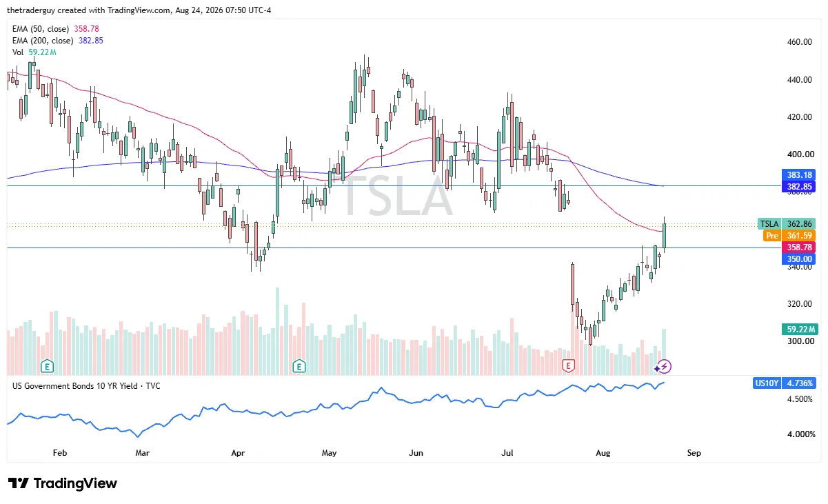Click the US Government Bonds 10 YR Yield title
The height and width of the screenshot is (504, 828).
pos(86,385)
